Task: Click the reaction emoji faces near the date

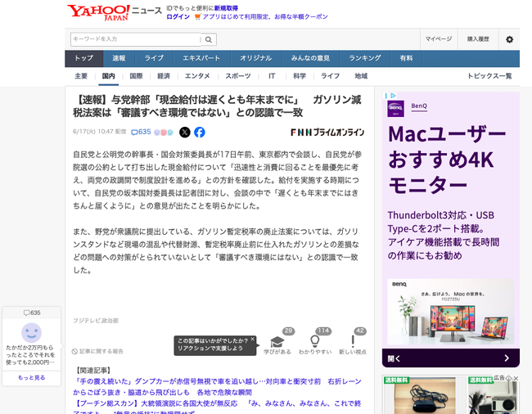Action: (x=164, y=133)
